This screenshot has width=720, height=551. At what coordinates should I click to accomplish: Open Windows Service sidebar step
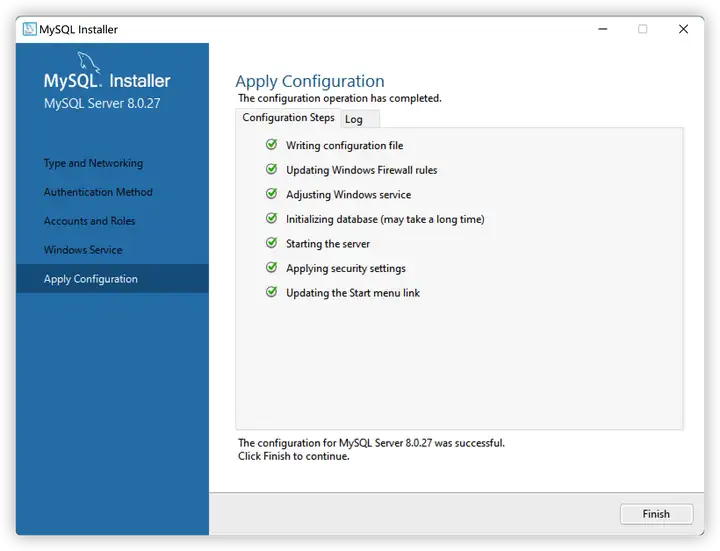(83, 250)
